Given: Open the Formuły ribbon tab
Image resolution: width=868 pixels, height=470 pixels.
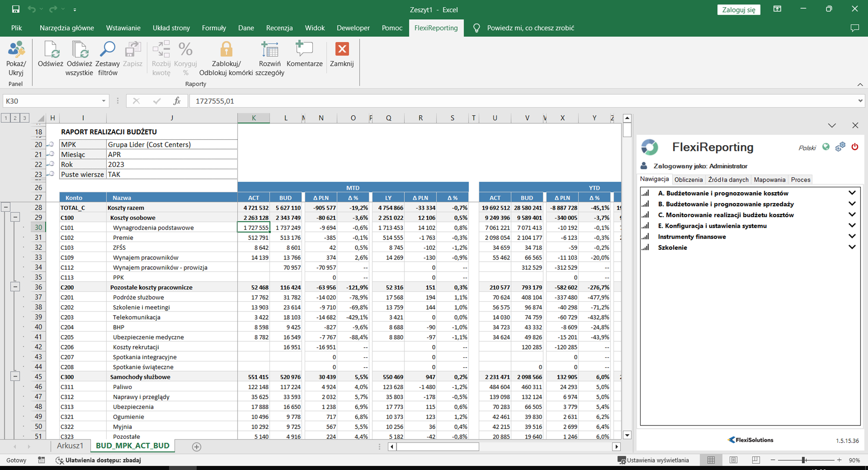Looking at the screenshot, I should (x=214, y=28).
